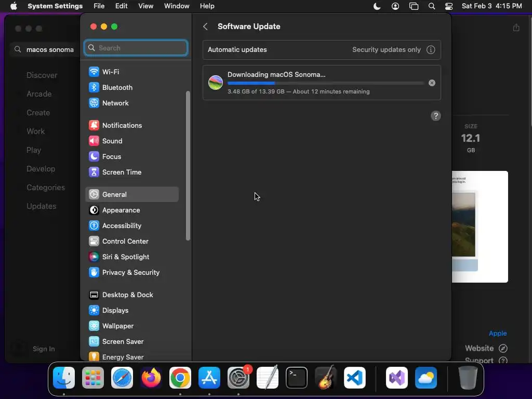Viewport: 532px width, 399px height.
Task: Open Bluetooth settings pane
Action: 131,87
